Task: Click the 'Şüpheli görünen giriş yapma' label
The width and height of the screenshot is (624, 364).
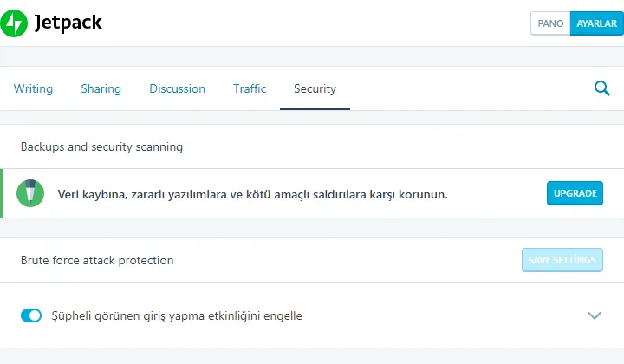Action: tap(177, 315)
